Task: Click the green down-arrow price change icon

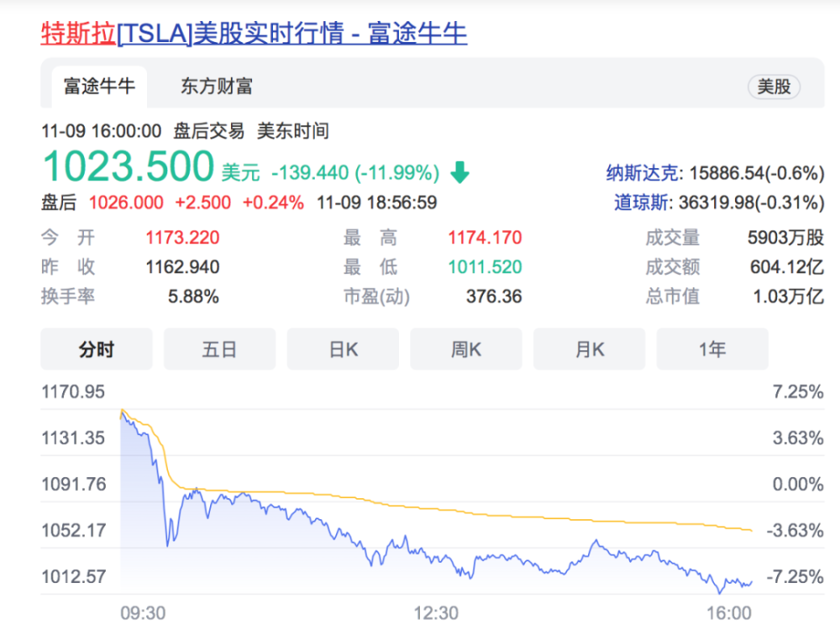Action: [459, 172]
